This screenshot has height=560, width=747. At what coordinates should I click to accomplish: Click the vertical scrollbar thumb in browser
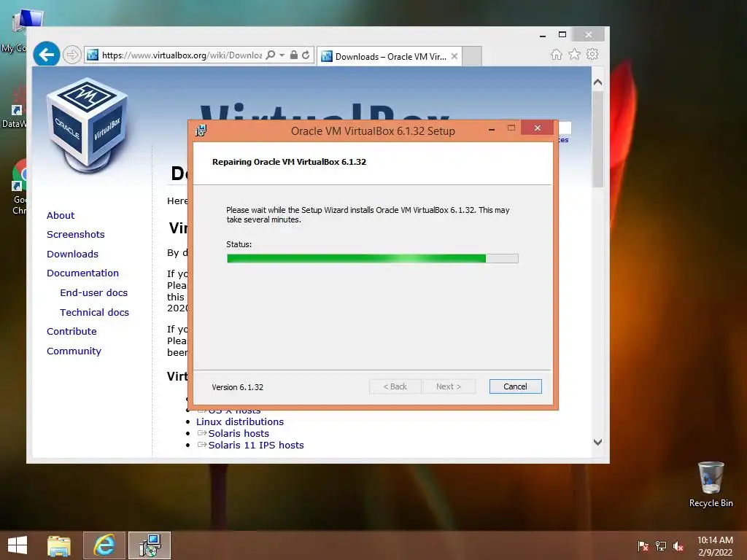[598, 139]
